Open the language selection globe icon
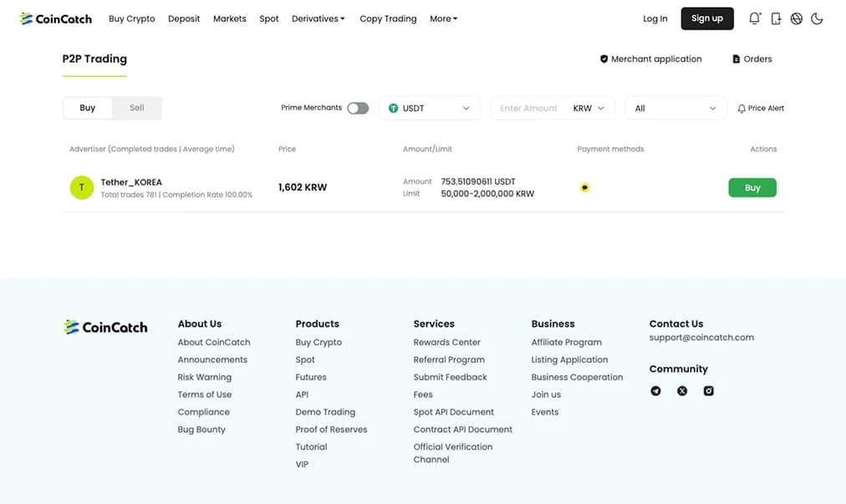 pos(797,18)
